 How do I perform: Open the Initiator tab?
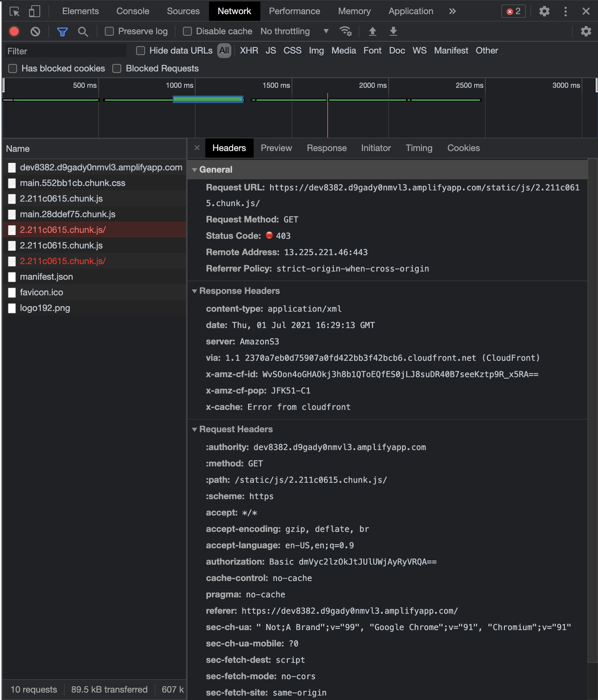[x=376, y=148]
